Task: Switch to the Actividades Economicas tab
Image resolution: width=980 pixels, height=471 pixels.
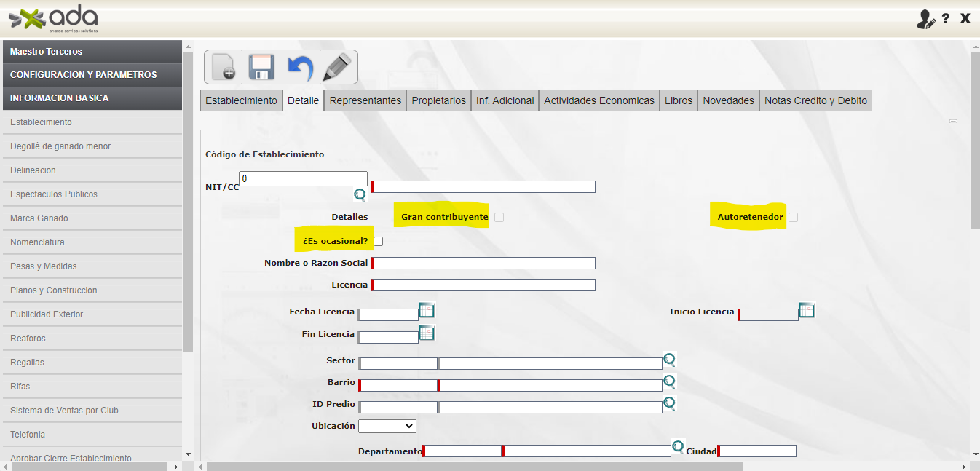Action: point(598,101)
